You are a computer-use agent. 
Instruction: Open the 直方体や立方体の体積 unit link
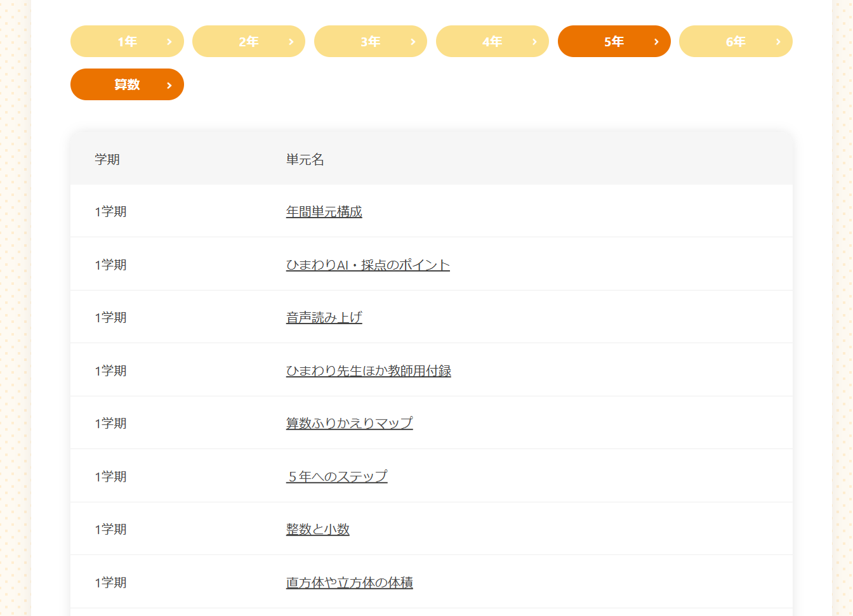(x=349, y=582)
